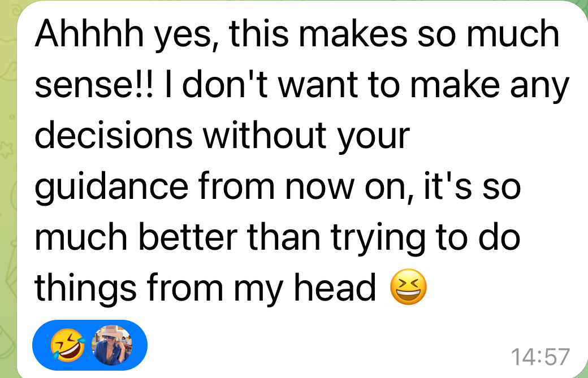
Task: Toggle the blue reaction pill under the message
Action: coord(90,345)
